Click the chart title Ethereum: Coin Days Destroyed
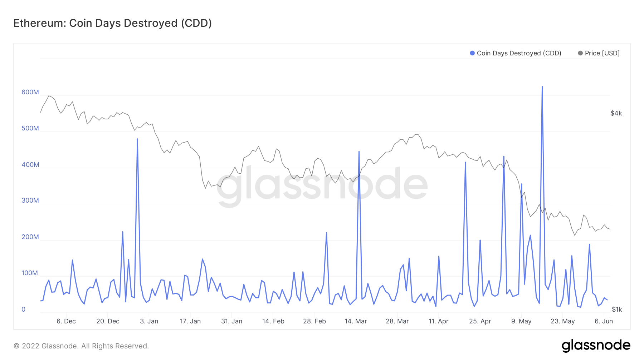Screen dimensions: 644x362 [112, 23]
